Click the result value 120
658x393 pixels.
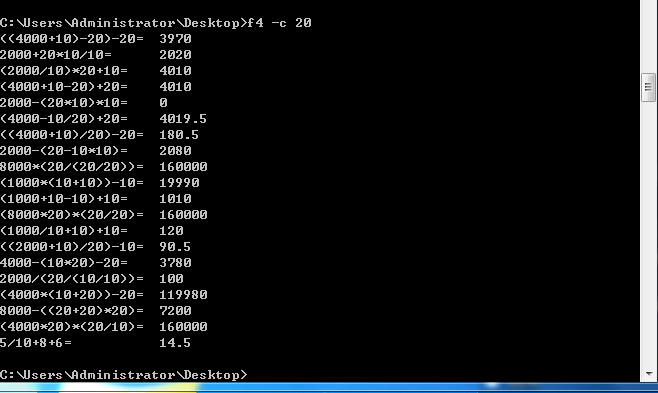pyautogui.click(x=172, y=231)
